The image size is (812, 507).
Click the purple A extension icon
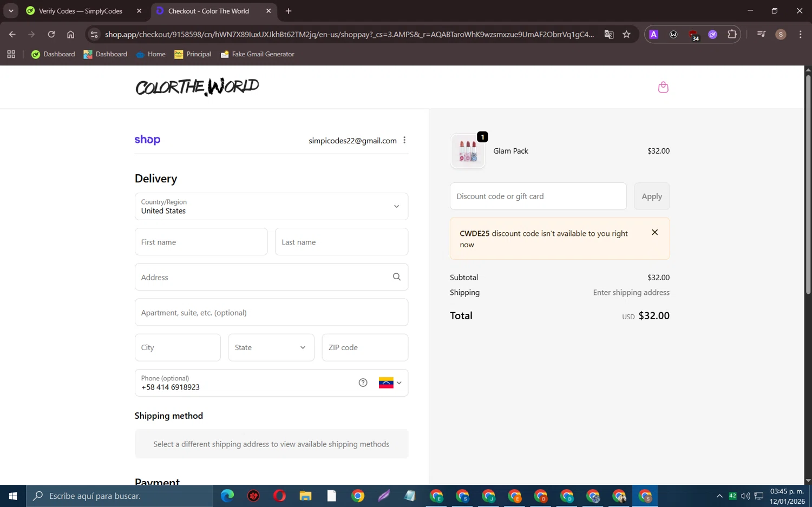click(x=654, y=34)
